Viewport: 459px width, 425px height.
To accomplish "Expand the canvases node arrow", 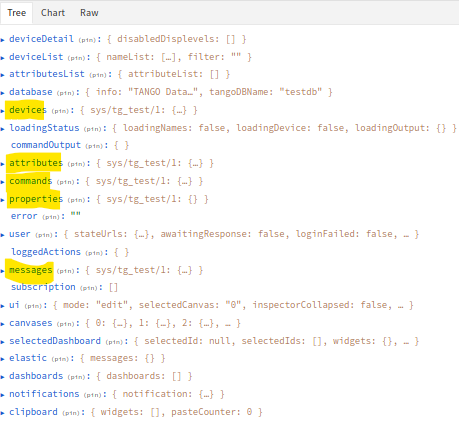I will pos(3,324).
